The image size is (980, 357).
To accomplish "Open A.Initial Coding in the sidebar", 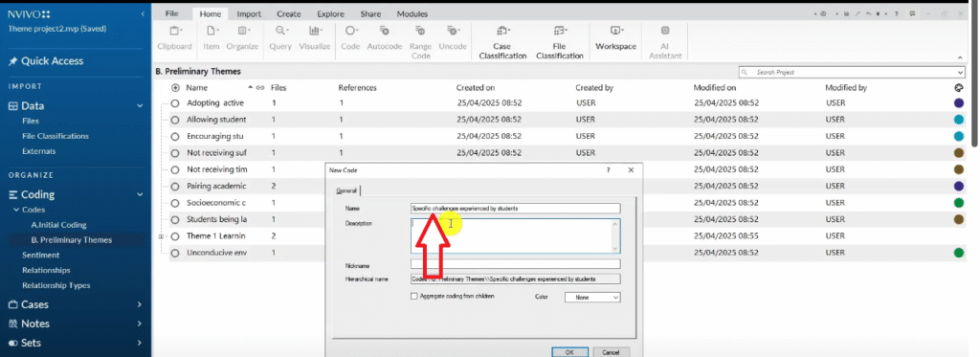I will (x=58, y=225).
